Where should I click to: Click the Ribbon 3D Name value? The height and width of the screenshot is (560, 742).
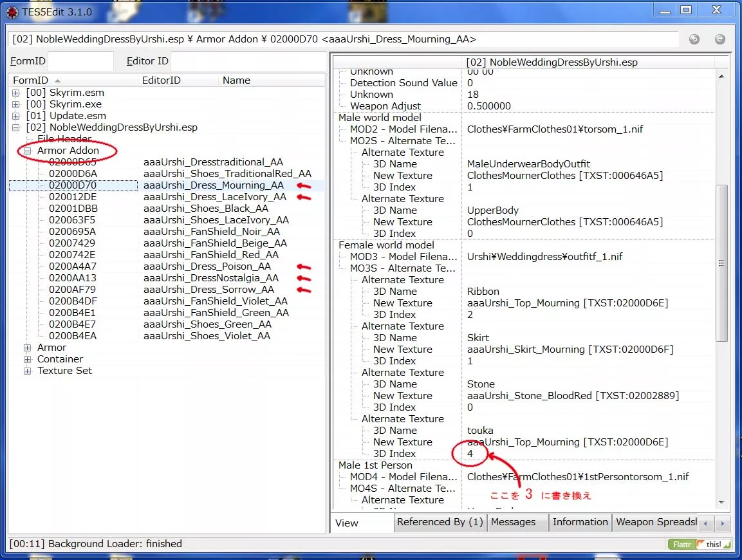tap(483, 292)
